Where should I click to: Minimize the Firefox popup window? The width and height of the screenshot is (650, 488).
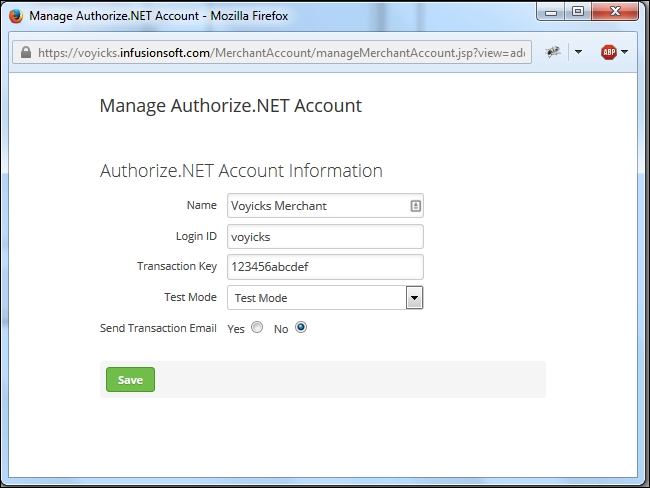click(x=549, y=15)
